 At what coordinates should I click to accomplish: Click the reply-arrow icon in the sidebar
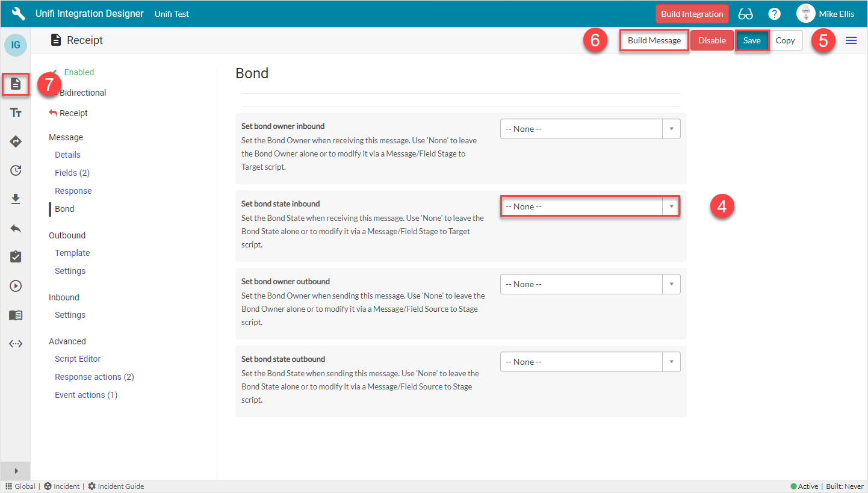coord(15,228)
